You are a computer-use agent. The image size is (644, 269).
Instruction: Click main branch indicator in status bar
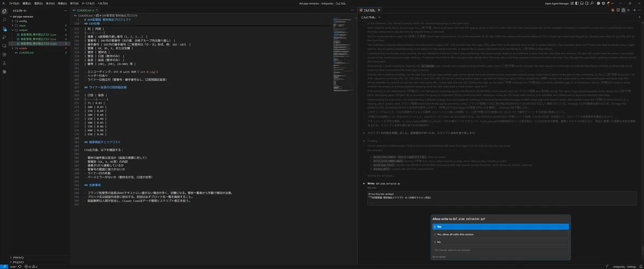point(13,266)
